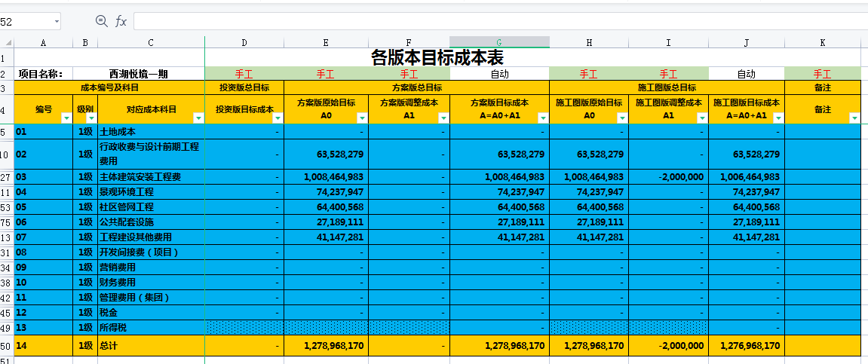Image resolution: width=868 pixels, height=364 pixels.
Task: Click the zoom magnifier icon in formula bar
Action: click(x=101, y=21)
